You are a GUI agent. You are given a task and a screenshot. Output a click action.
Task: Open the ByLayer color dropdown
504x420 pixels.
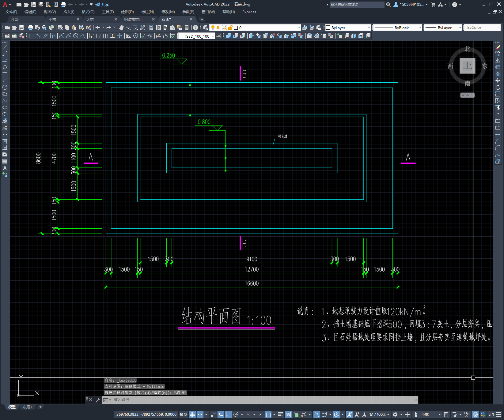coord(348,28)
